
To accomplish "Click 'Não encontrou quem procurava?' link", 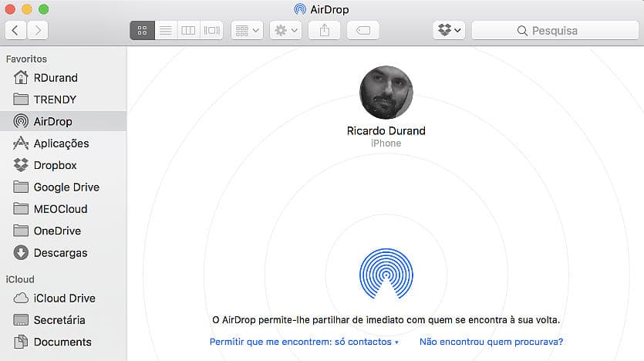I will [491, 342].
